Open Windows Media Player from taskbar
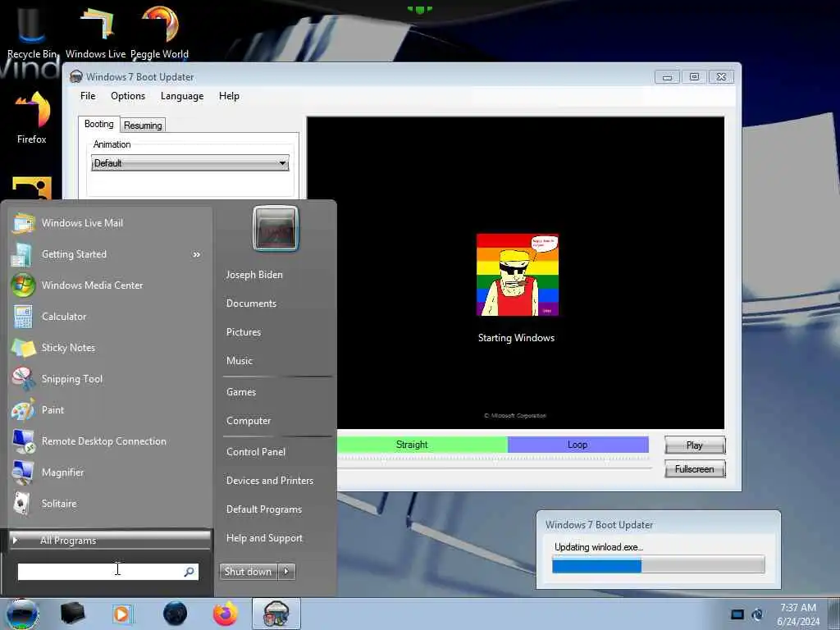This screenshot has width=840, height=630. (121, 614)
